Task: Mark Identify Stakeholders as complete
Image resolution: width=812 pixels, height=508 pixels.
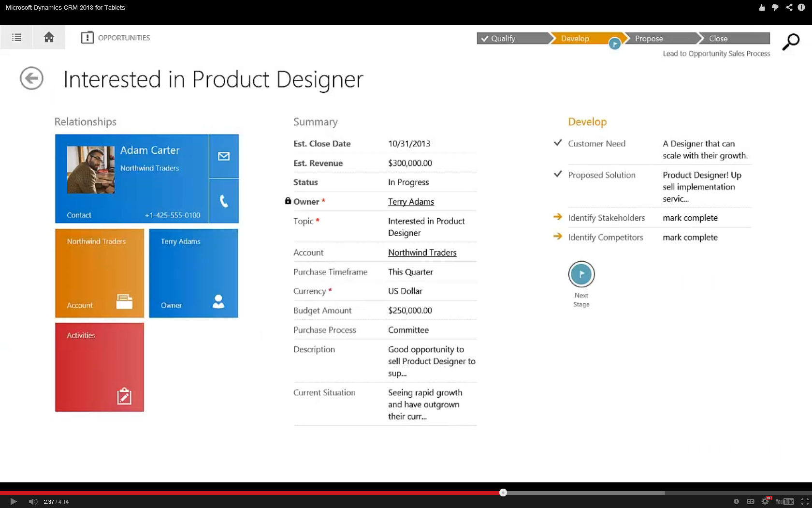Action: (690, 218)
